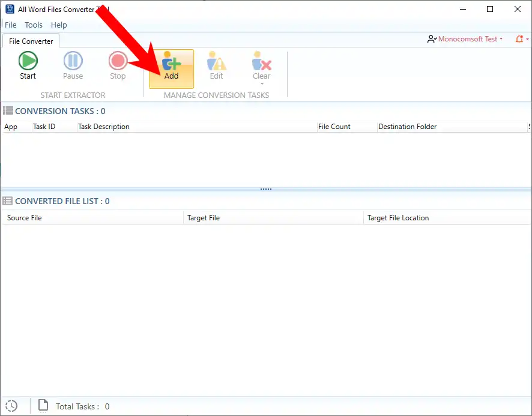Click the notification bell icon
Image resolution: width=532 pixels, height=416 pixels.
(519, 39)
